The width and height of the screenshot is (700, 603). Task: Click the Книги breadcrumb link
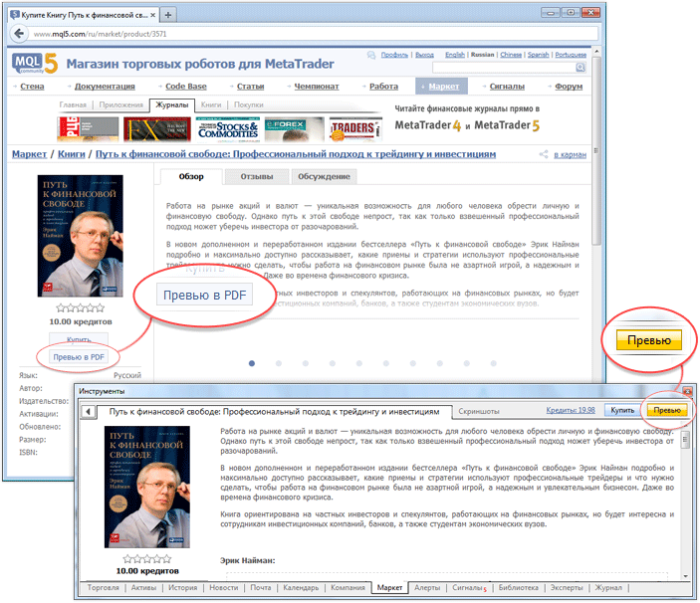coord(72,154)
